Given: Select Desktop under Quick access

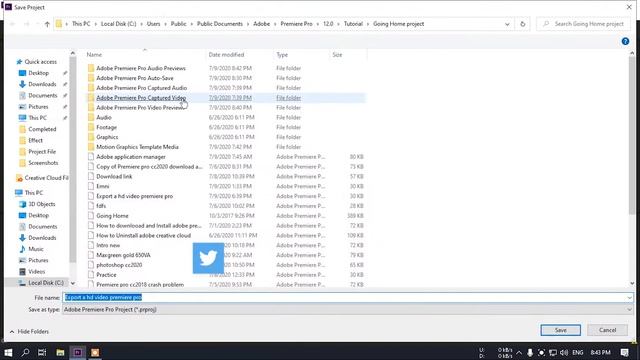Looking at the screenshot, I should [x=38, y=73].
